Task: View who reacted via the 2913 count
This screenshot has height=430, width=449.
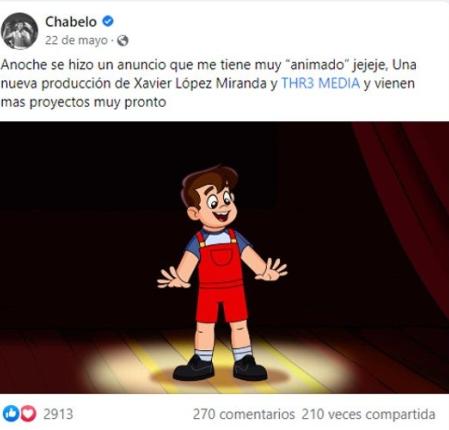Action: pyautogui.click(x=58, y=414)
